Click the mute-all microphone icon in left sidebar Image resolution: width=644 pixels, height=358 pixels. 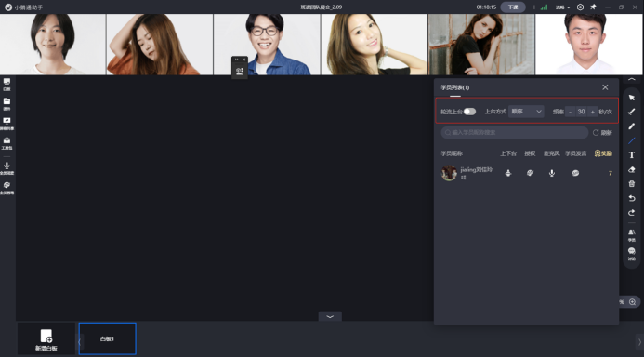(x=7, y=167)
